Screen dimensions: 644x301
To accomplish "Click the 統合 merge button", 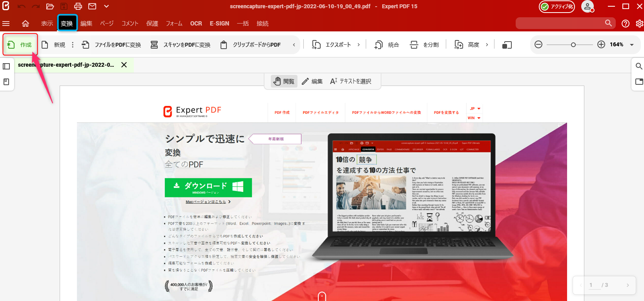I will pyautogui.click(x=387, y=45).
